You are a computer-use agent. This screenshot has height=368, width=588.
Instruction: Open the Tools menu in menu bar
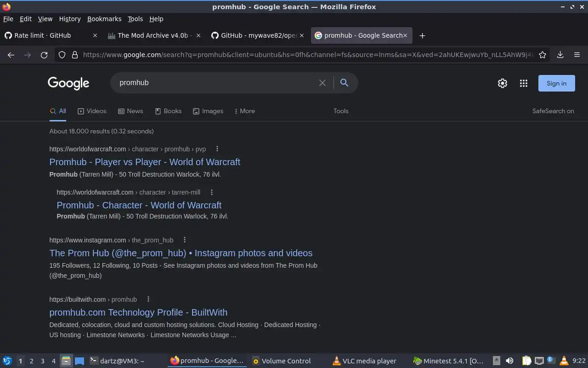click(135, 19)
